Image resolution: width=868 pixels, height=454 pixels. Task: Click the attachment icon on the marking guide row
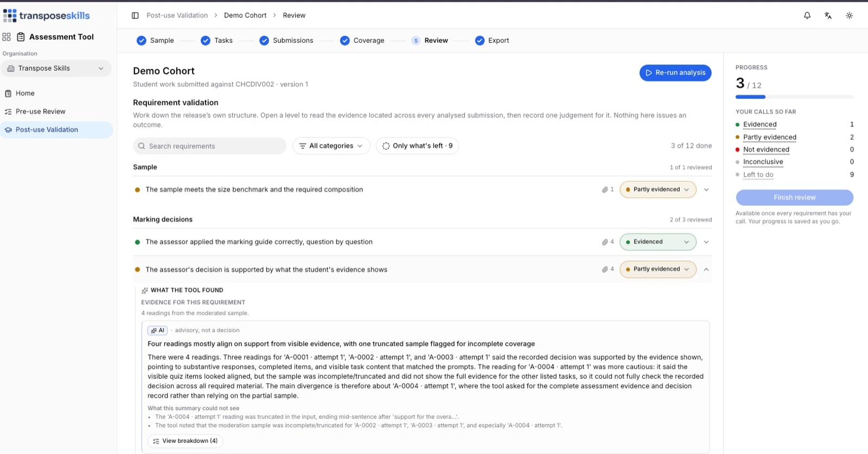click(x=604, y=242)
